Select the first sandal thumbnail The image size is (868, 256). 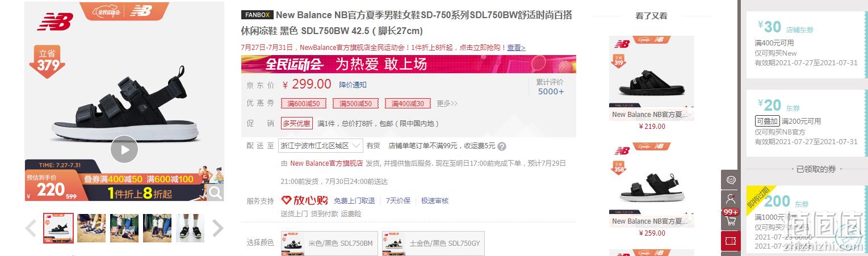click(58, 228)
